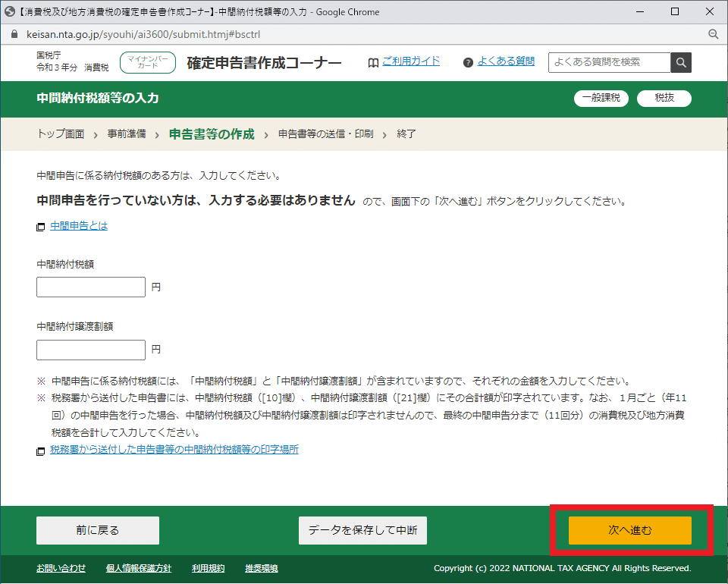Open 利用規約 footer link
728x584 pixels.
coord(208,568)
